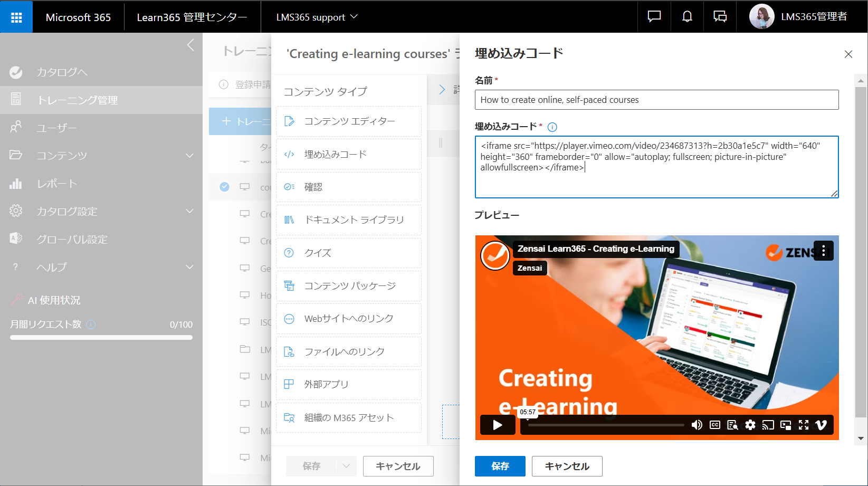Viewport: 868px width, 486px height.
Task: Expand the details chevron in course panel
Action: pos(442,90)
